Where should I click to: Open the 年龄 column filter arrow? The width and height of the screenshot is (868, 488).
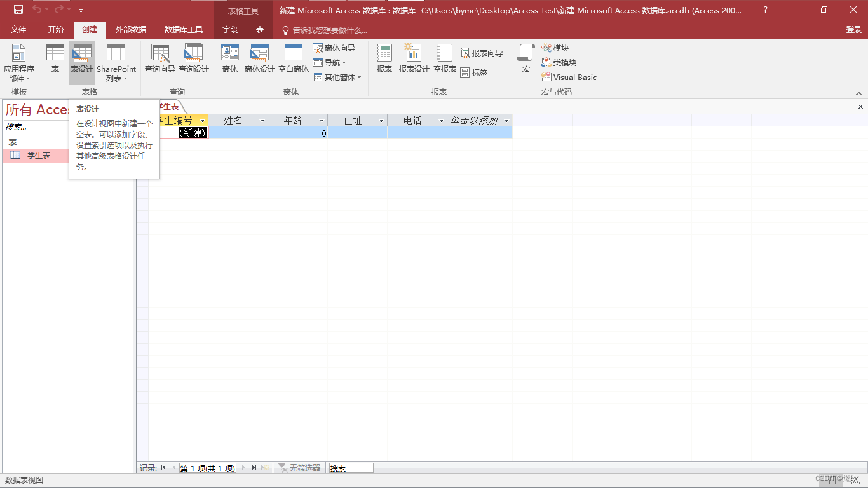[x=322, y=121]
